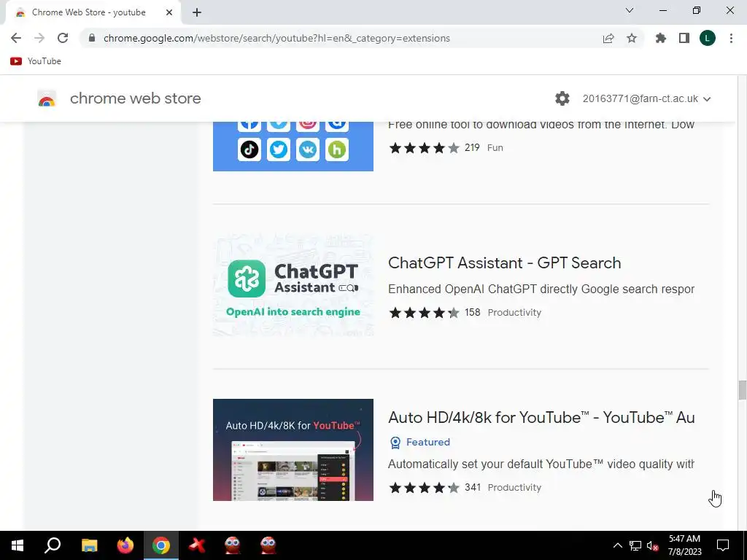Open the ChatGPT Assistant - GPT Search extension
Screen dimensions: 747x560
click(x=505, y=262)
